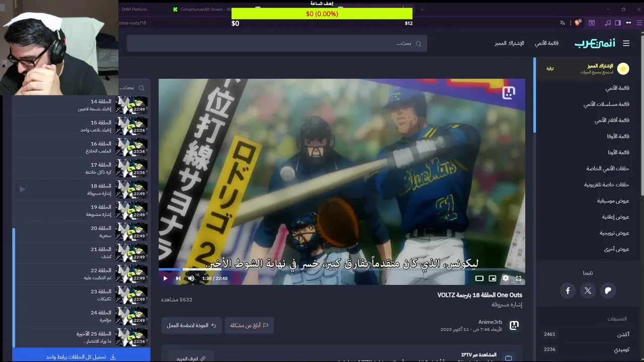Select current episode الحلقة 18 إشارة مسروقة
644x362 pixels.
click(x=82, y=189)
